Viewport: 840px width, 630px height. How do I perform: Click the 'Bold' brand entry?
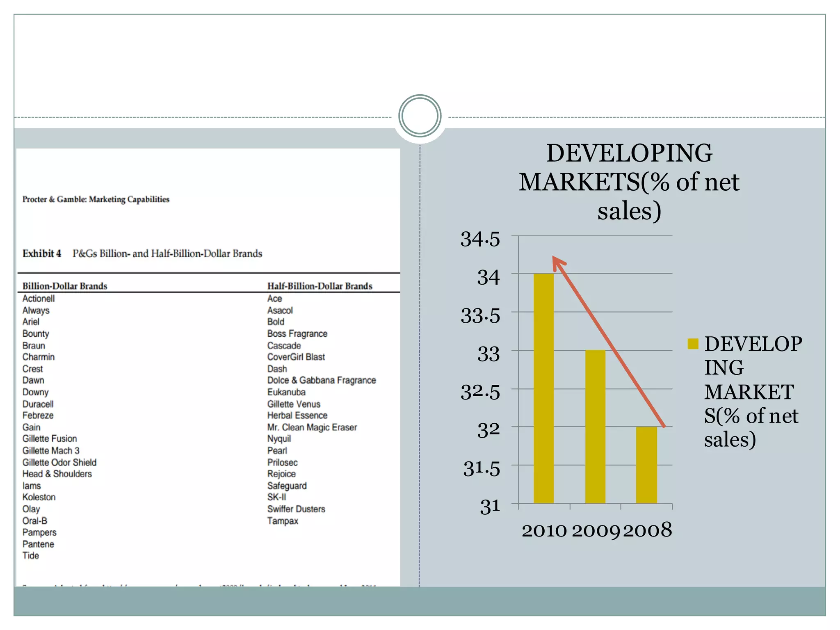(x=276, y=322)
